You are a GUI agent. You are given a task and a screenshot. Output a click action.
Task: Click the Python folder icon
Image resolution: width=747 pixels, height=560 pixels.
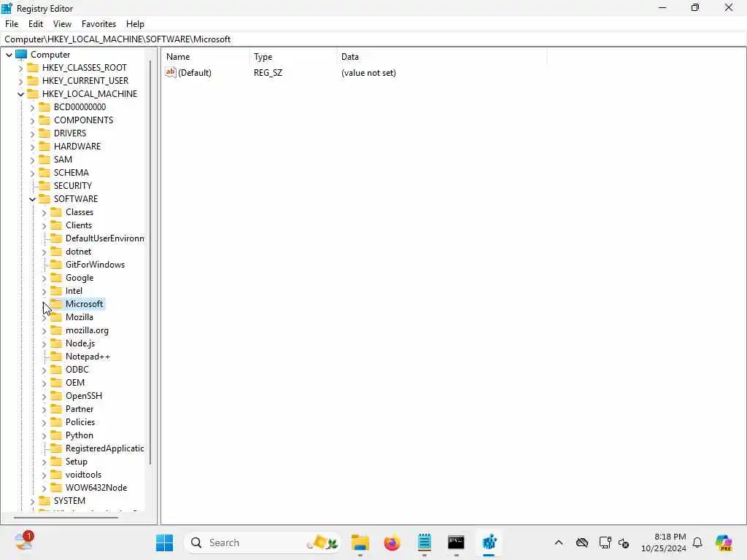click(x=56, y=435)
